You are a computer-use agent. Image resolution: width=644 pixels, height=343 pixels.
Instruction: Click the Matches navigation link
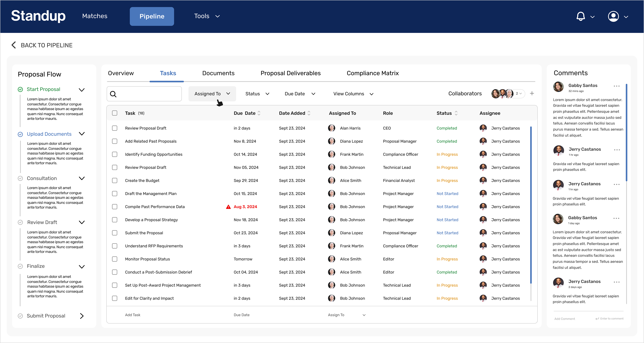(x=95, y=16)
